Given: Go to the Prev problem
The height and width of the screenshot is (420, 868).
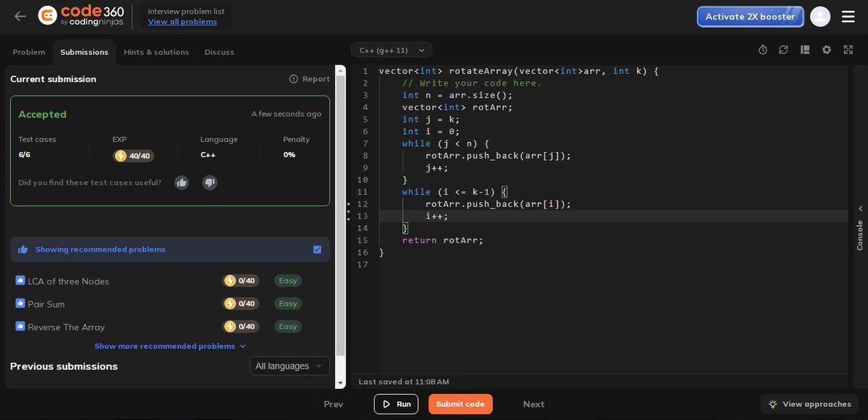Looking at the screenshot, I should pos(333,404).
